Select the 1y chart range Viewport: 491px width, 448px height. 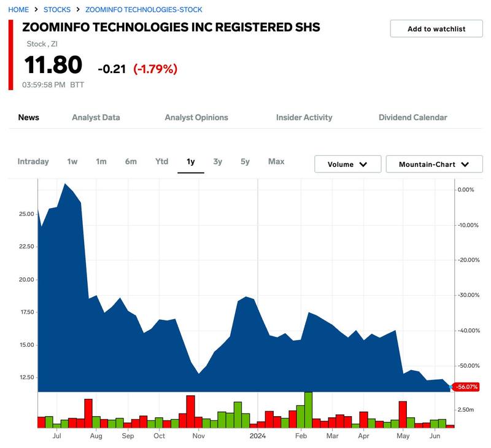[x=191, y=161]
